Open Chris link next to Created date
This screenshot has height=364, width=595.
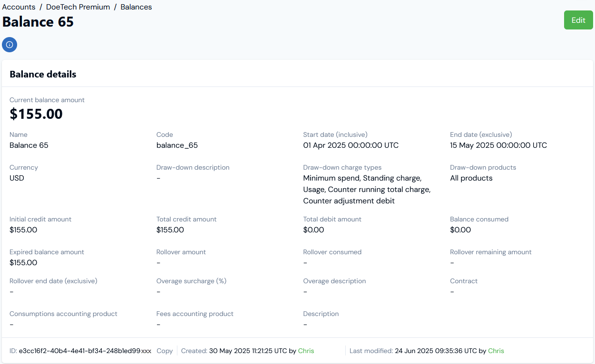(306, 351)
